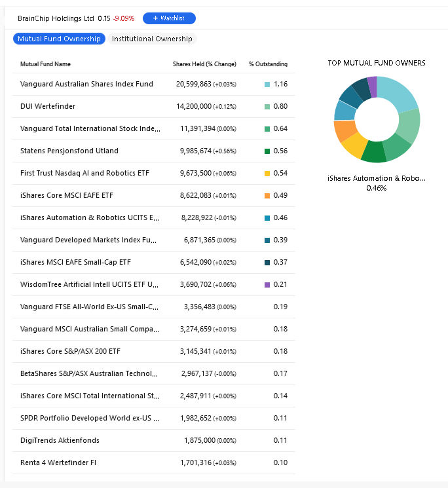
Task: Click the DigiTrends Aktienfonds fund name
Action: pos(60,440)
